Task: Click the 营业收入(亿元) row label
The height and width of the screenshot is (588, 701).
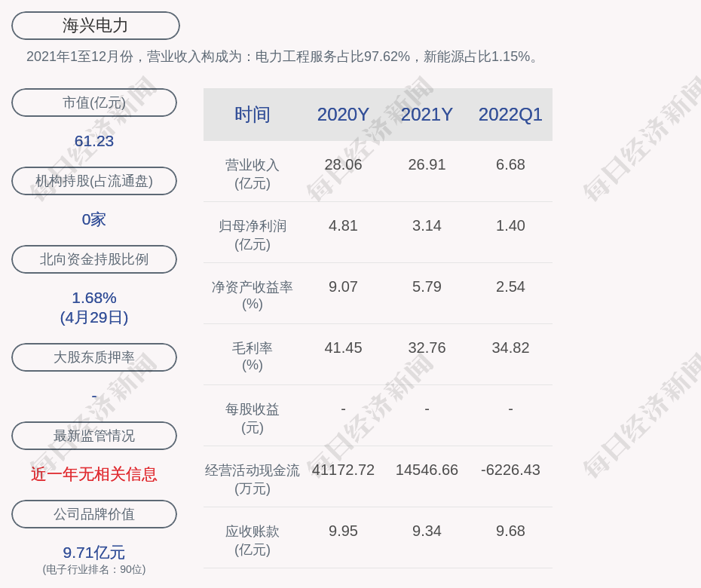Action: click(x=253, y=174)
